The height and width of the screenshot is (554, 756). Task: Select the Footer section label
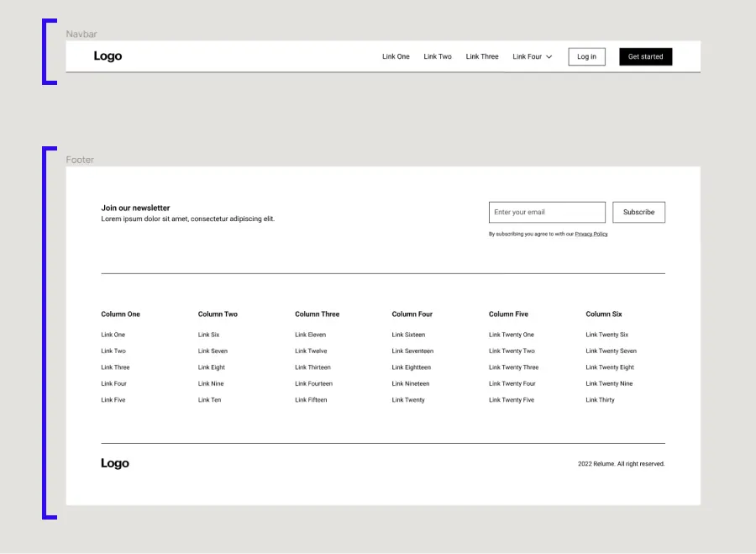tap(80, 160)
